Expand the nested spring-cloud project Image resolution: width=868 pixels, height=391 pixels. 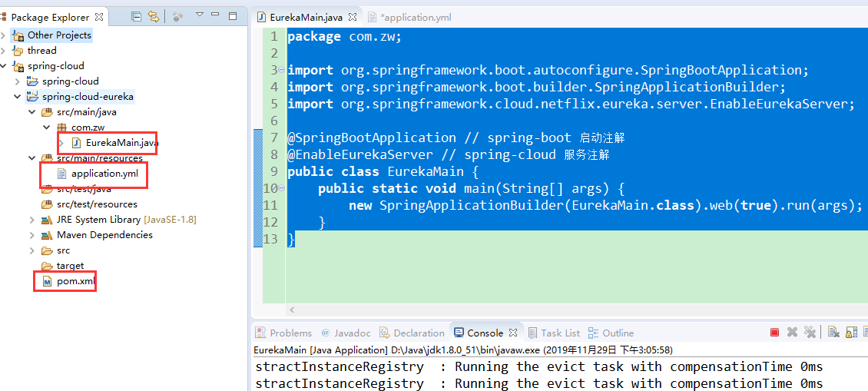point(18,81)
